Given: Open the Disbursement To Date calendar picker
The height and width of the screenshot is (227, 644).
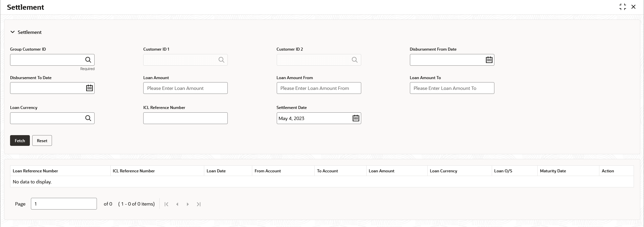Looking at the screenshot, I should 89,88.
